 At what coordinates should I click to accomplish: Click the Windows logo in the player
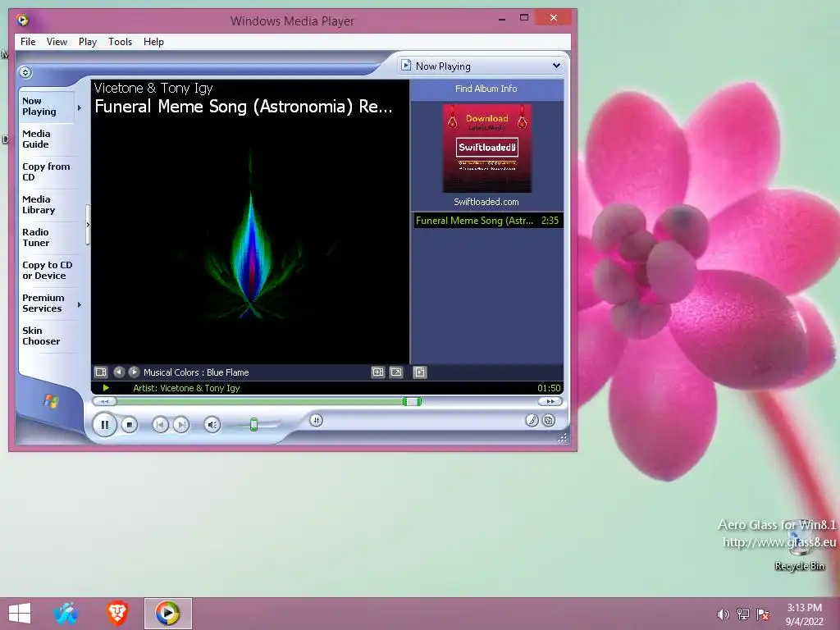click(x=51, y=400)
